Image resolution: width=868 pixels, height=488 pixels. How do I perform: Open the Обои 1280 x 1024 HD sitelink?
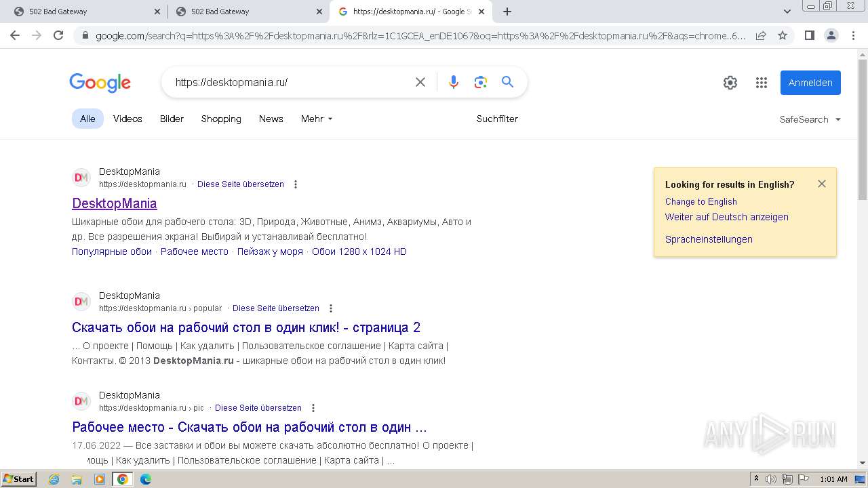[359, 251]
